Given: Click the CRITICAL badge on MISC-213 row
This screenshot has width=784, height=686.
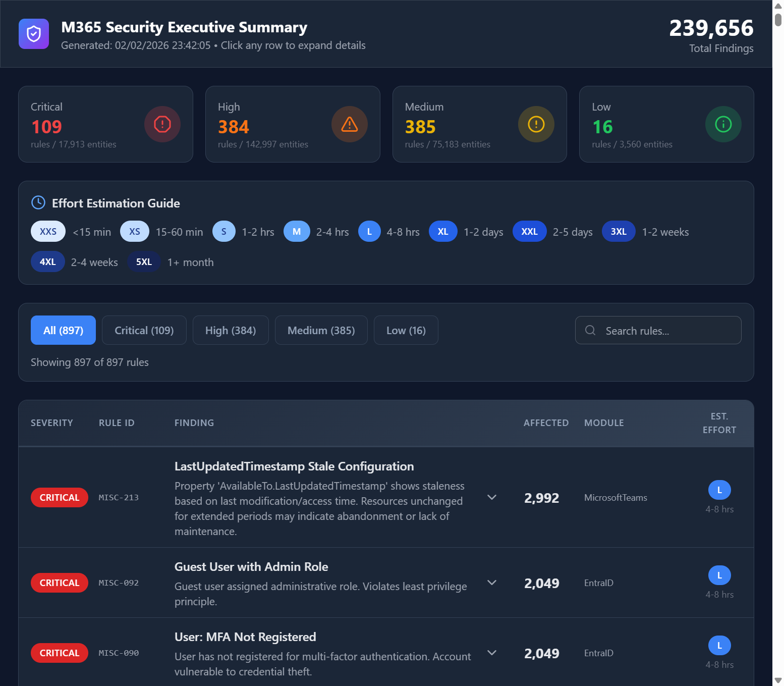Looking at the screenshot, I should coord(60,497).
